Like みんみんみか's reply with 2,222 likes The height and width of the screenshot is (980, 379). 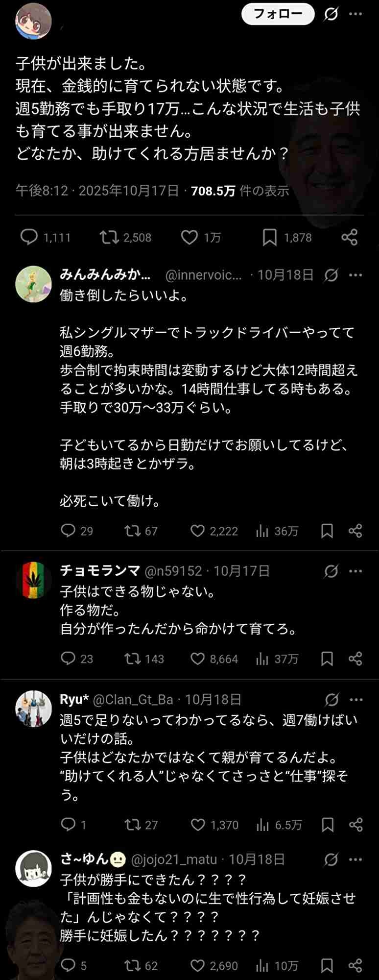tap(197, 531)
